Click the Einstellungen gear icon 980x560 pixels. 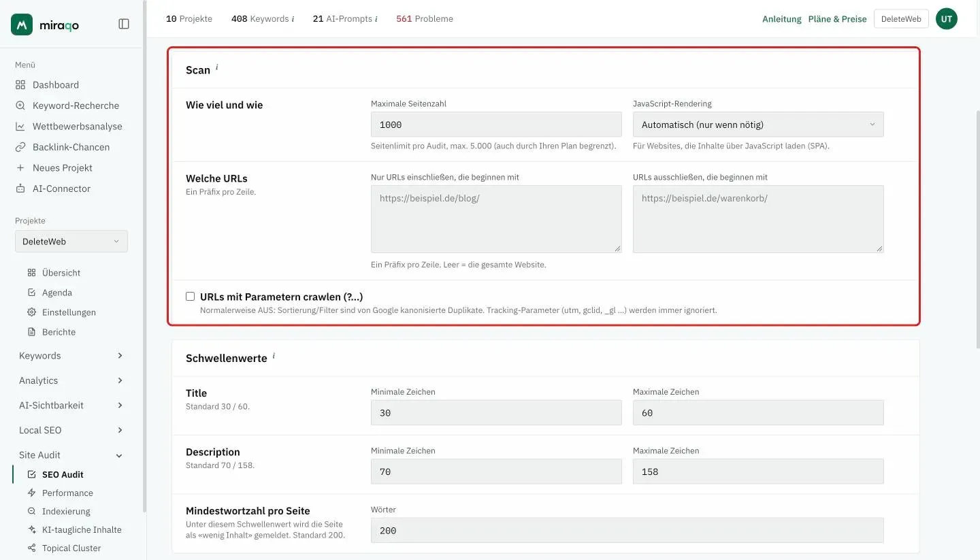click(x=31, y=312)
